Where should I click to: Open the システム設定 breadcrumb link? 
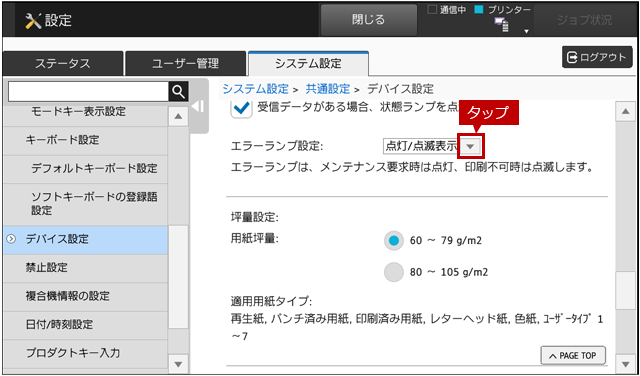pyautogui.click(x=256, y=89)
